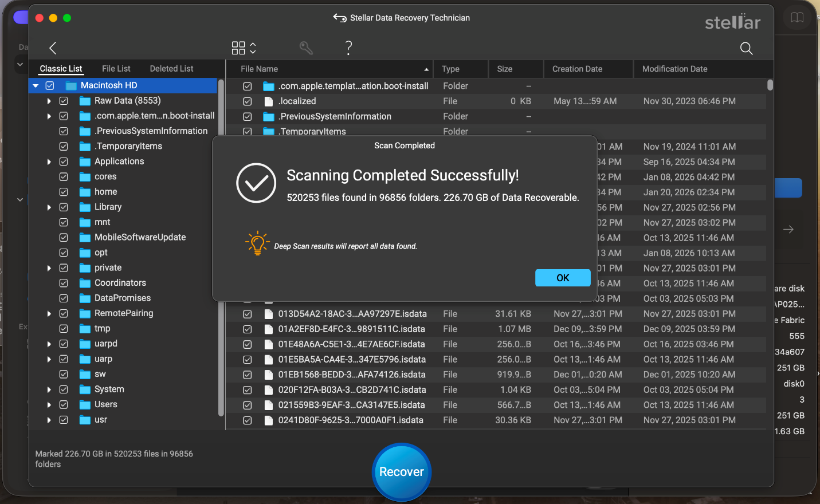Open the grid view switcher icon

coord(243,48)
